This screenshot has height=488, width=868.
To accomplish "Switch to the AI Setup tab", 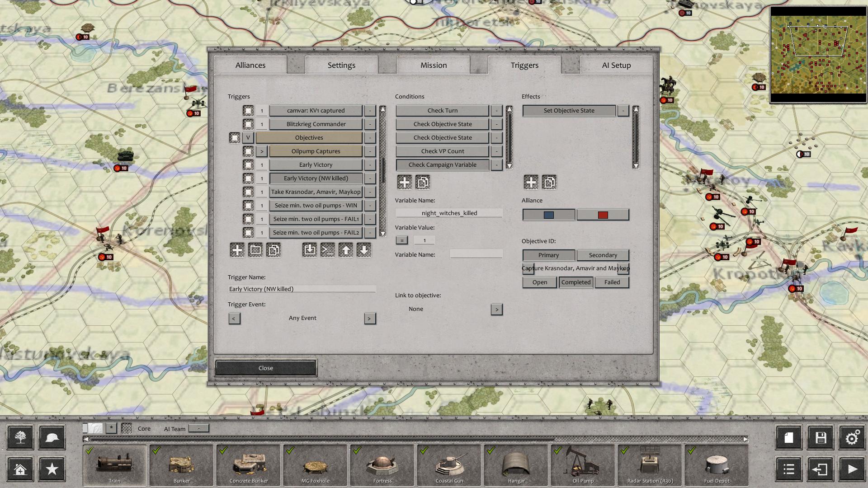I will [616, 65].
